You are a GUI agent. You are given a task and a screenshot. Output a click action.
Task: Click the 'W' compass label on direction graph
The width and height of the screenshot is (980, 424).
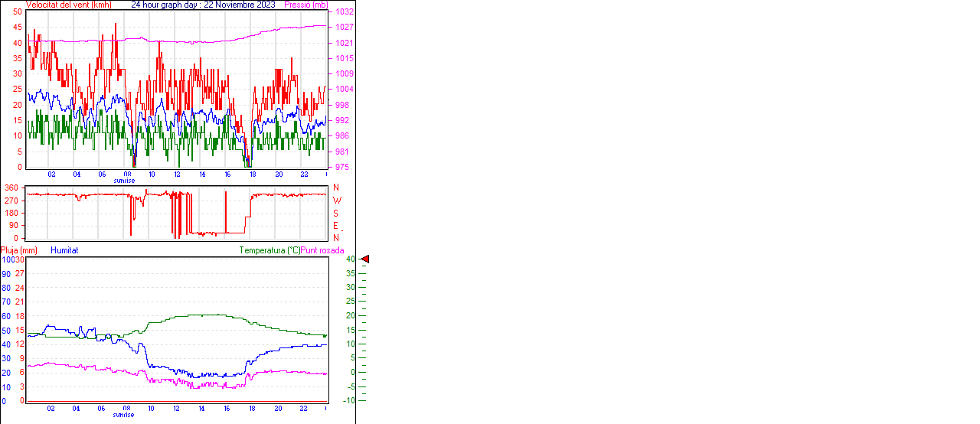[x=336, y=201]
